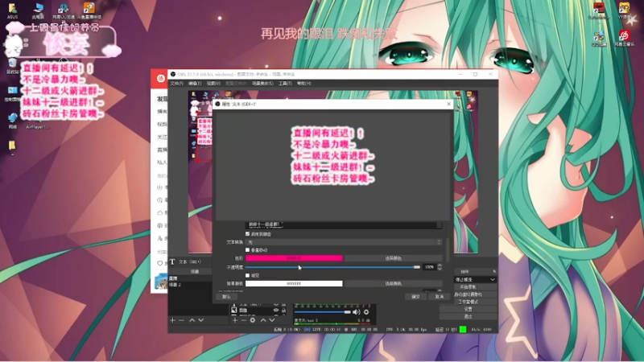Image resolution: width=644 pixels, height=362 pixels.
Task: Enable the 渐变 gradient checkbox
Action: 248,275
